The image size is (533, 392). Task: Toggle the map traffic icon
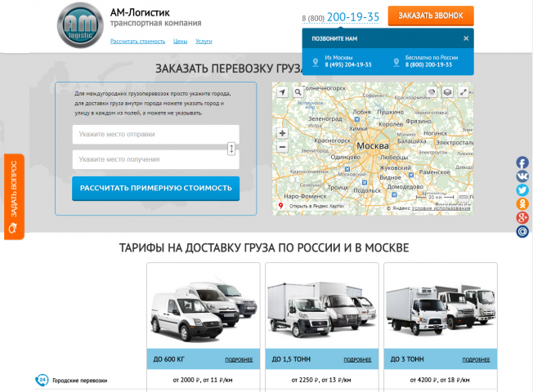[432, 92]
